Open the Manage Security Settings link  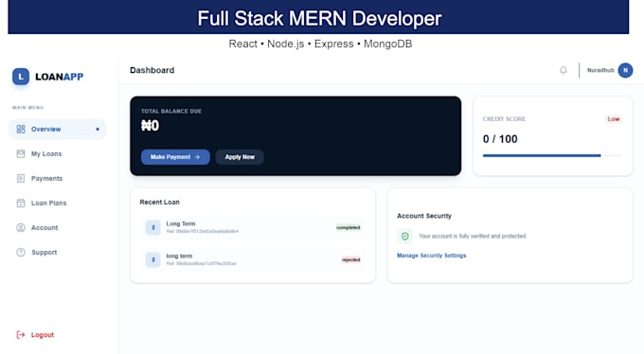(431, 256)
